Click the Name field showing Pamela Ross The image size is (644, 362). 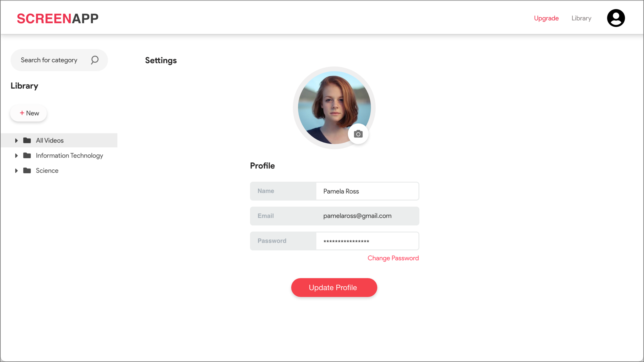tap(367, 191)
